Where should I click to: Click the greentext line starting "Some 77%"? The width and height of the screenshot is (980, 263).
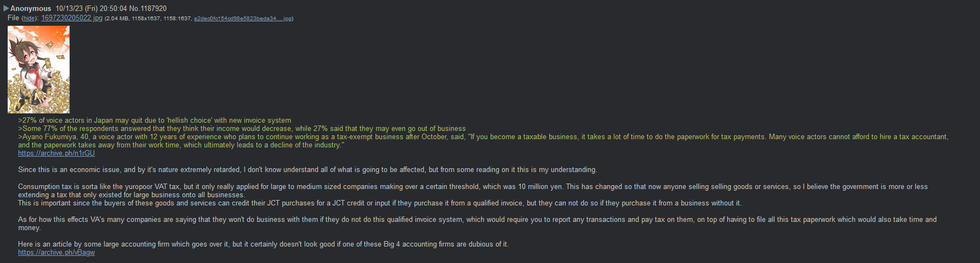[x=242, y=129]
